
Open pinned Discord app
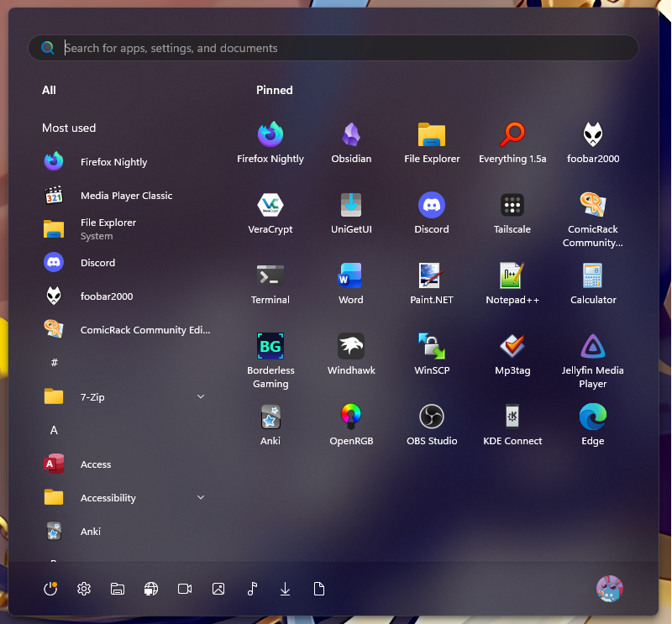coord(432,213)
